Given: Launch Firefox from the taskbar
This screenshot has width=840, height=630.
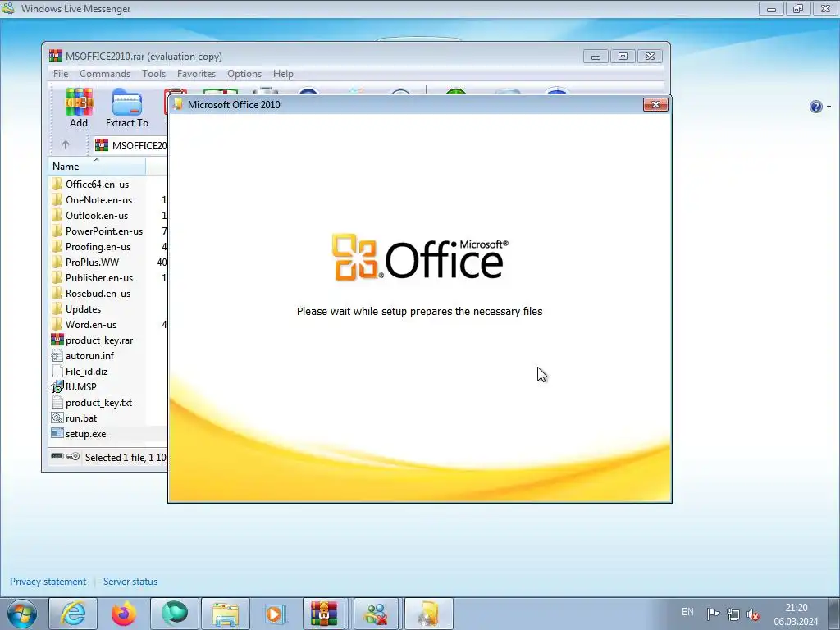Looking at the screenshot, I should (124, 614).
